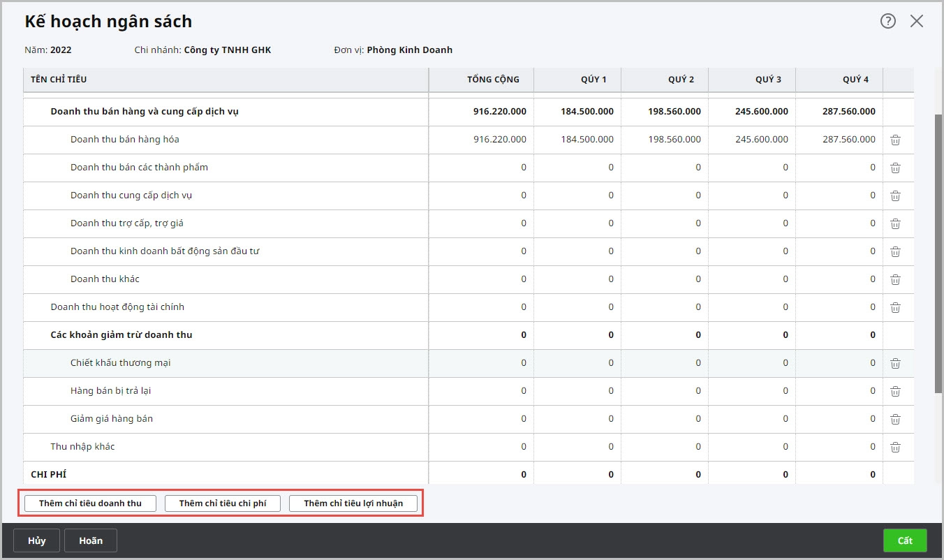Screen dimensions: 944x560
Task: Edit Quý 1 cell of Doanh thu cung cấp dịch vụ
Action: click(x=577, y=196)
